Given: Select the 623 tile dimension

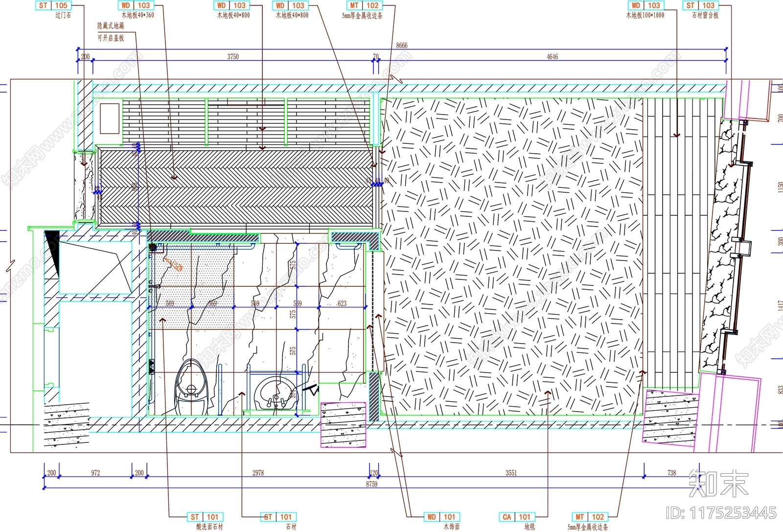Looking at the screenshot, I should click(342, 303).
